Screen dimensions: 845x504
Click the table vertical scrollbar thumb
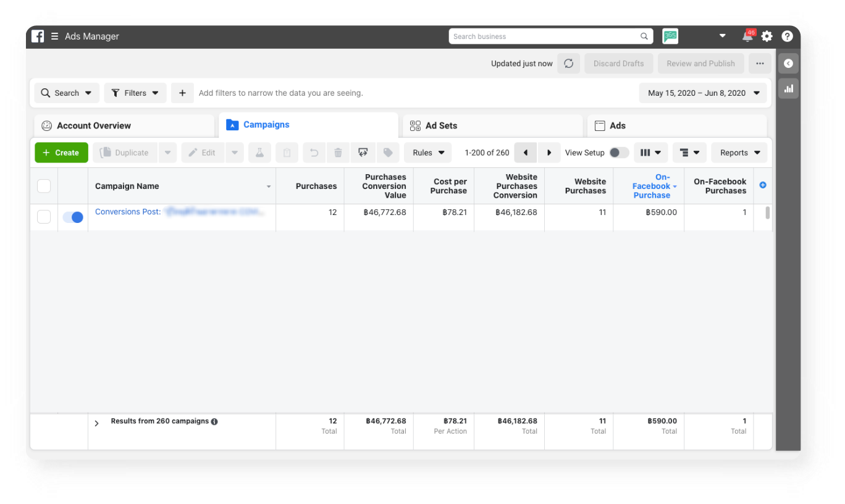(768, 213)
